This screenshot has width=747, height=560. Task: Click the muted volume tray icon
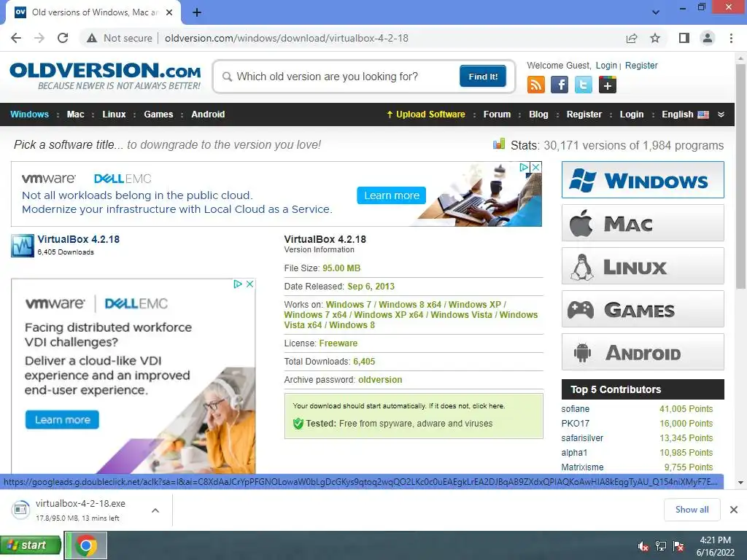(643, 545)
